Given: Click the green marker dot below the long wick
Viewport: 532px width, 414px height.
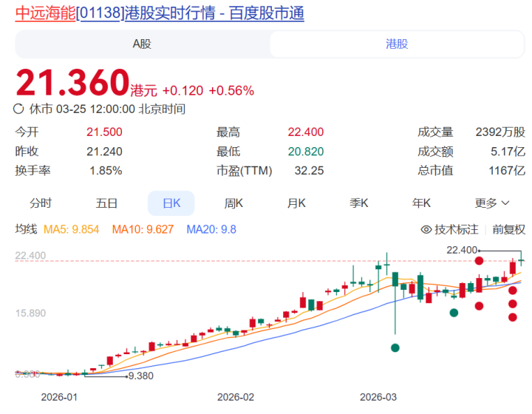Looking at the screenshot, I should (395, 347).
